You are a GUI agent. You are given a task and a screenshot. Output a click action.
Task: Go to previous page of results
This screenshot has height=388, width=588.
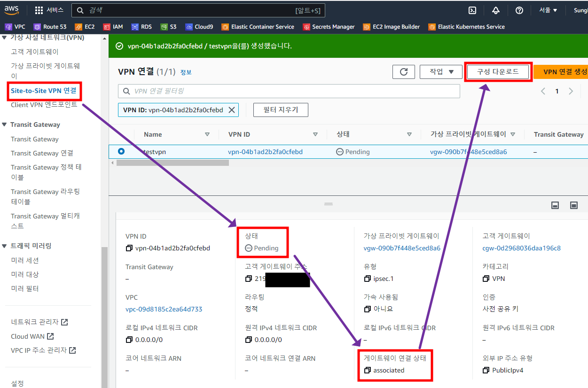click(x=543, y=91)
